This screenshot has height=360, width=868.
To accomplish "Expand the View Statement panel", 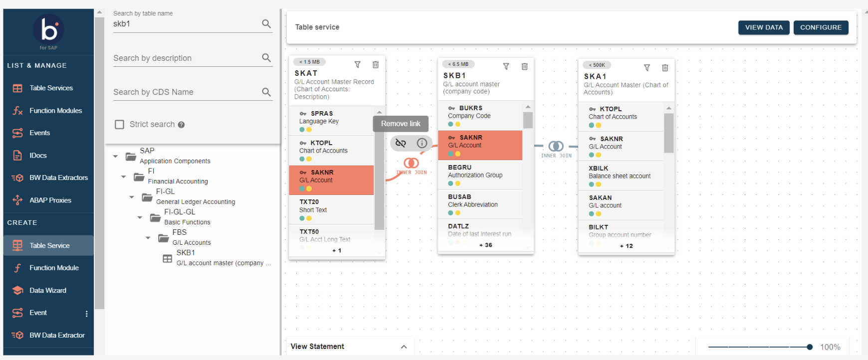I will [x=404, y=347].
